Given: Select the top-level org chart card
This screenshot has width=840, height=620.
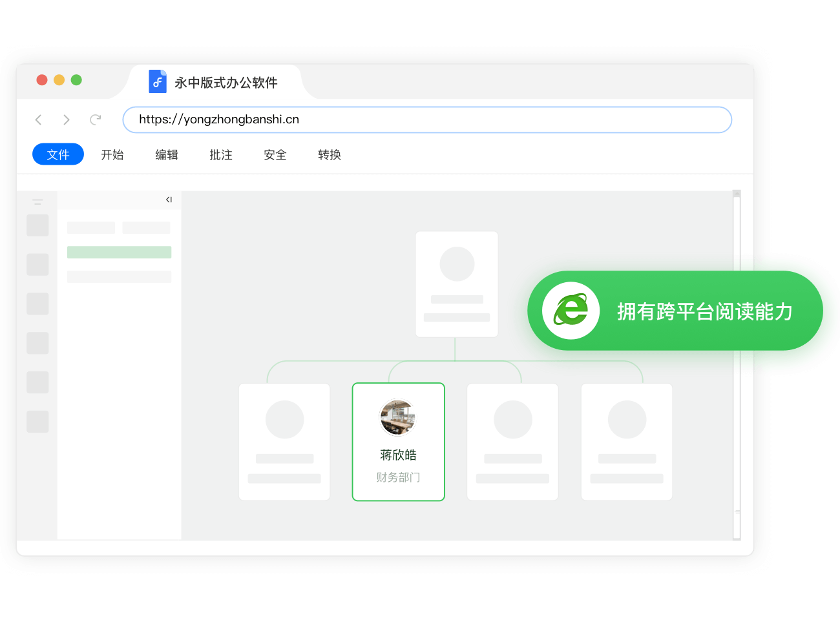Looking at the screenshot, I should pos(457,284).
